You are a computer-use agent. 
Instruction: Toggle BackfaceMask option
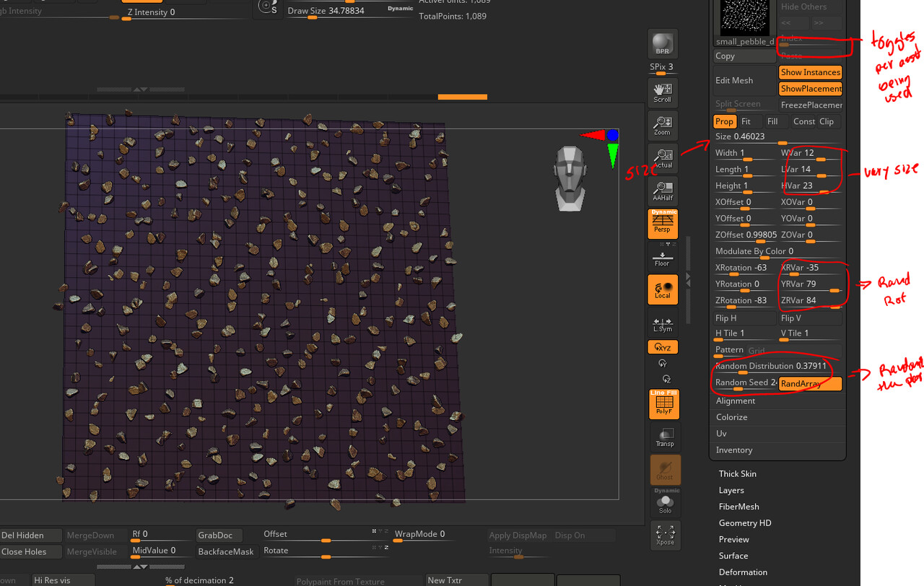(x=227, y=552)
